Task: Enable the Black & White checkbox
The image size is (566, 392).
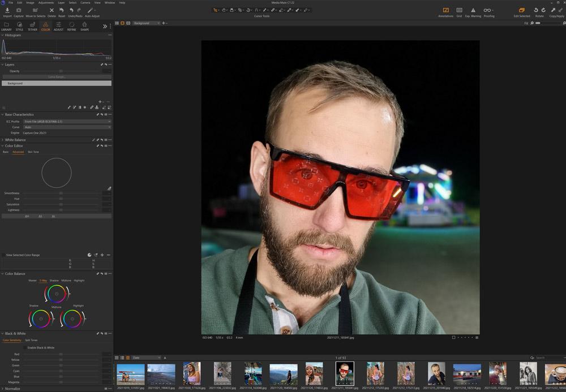Action: 25,347
